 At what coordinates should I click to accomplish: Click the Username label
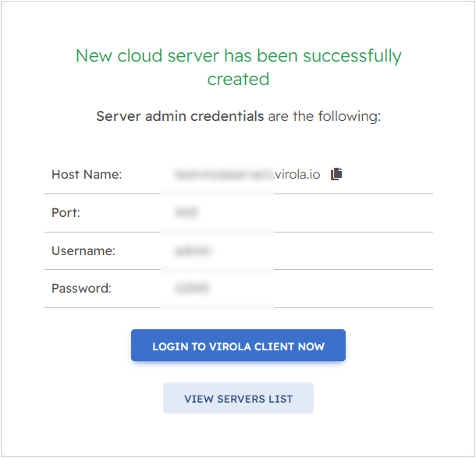click(x=83, y=250)
